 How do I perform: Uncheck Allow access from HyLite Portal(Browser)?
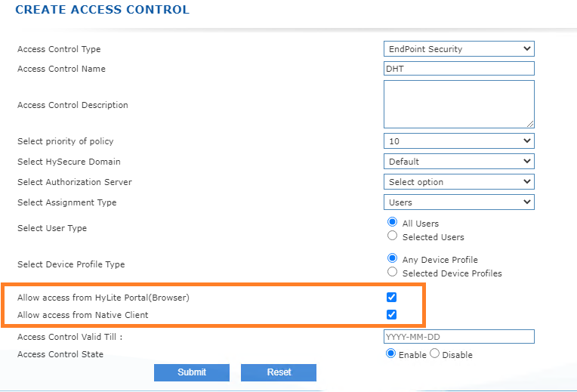pyautogui.click(x=391, y=297)
